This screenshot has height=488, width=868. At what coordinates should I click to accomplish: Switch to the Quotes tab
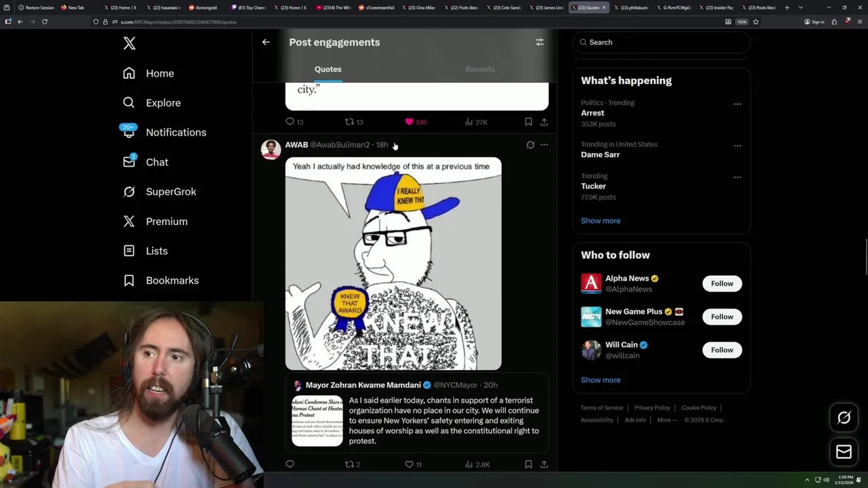pos(328,69)
